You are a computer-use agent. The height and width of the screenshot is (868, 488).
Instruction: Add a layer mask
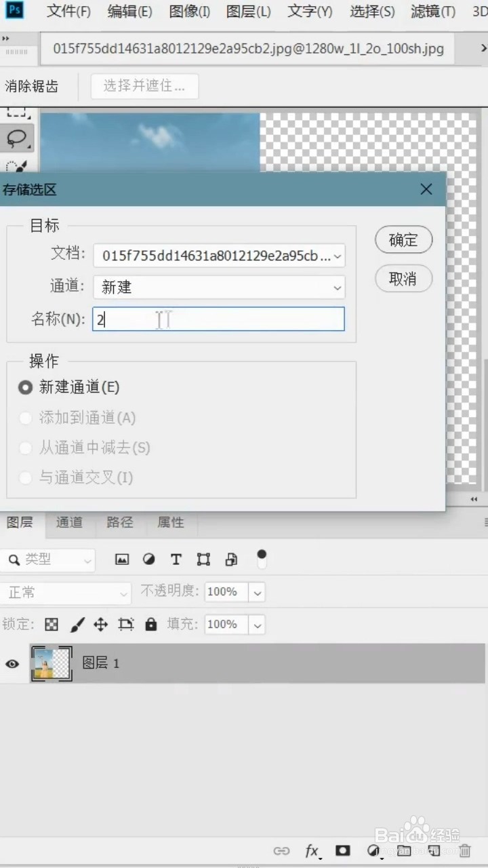tap(343, 850)
